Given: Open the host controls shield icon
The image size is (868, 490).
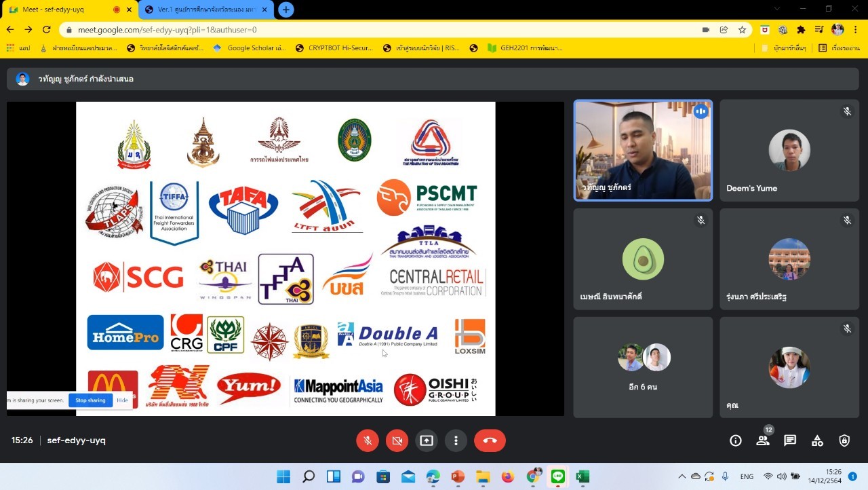Looking at the screenshot, I should 844,440.
